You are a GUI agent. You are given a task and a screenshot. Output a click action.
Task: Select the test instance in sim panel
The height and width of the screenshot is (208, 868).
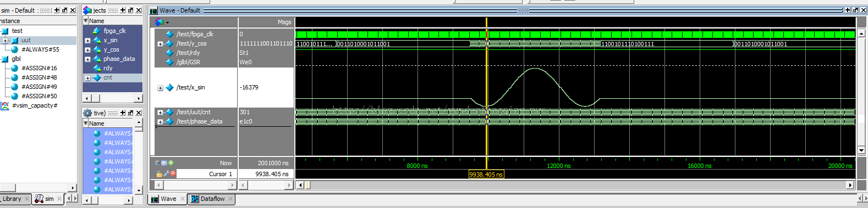(17, 31)
